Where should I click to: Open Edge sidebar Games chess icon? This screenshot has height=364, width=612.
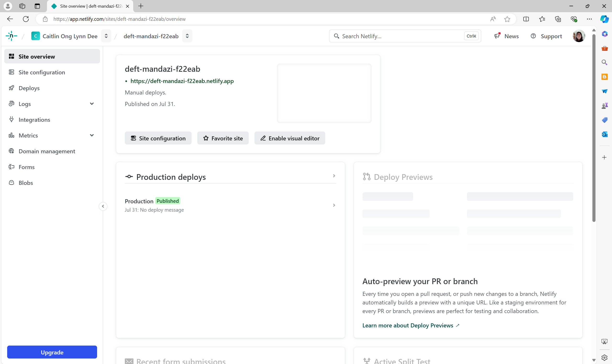pyautogui.click(x=604, y=105)
